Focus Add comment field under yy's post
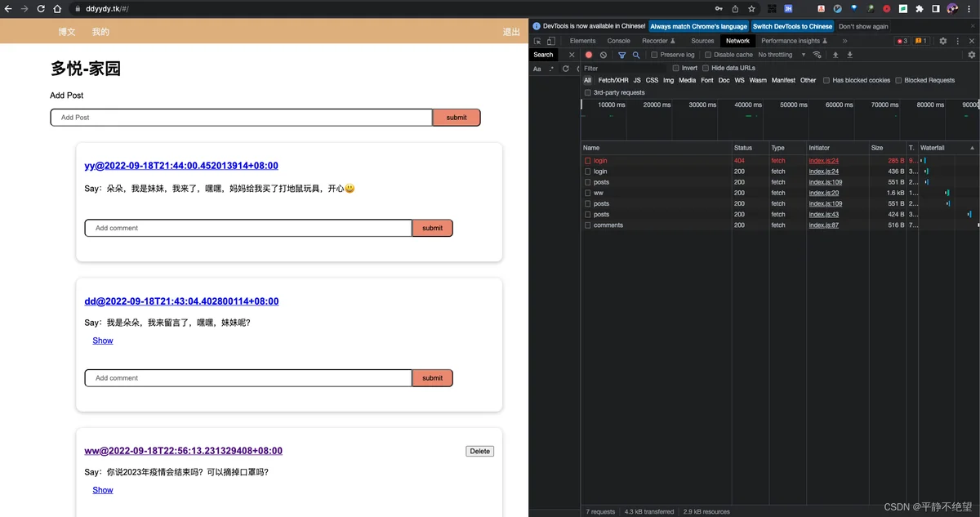 click(248, 228)
